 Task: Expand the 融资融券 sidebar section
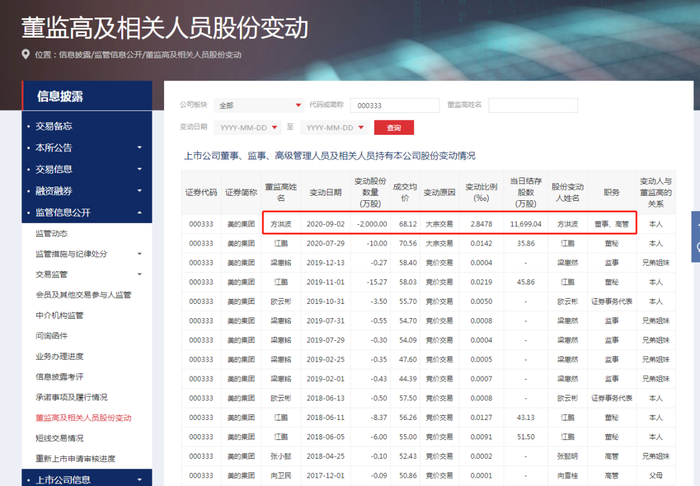coord(139,190)
